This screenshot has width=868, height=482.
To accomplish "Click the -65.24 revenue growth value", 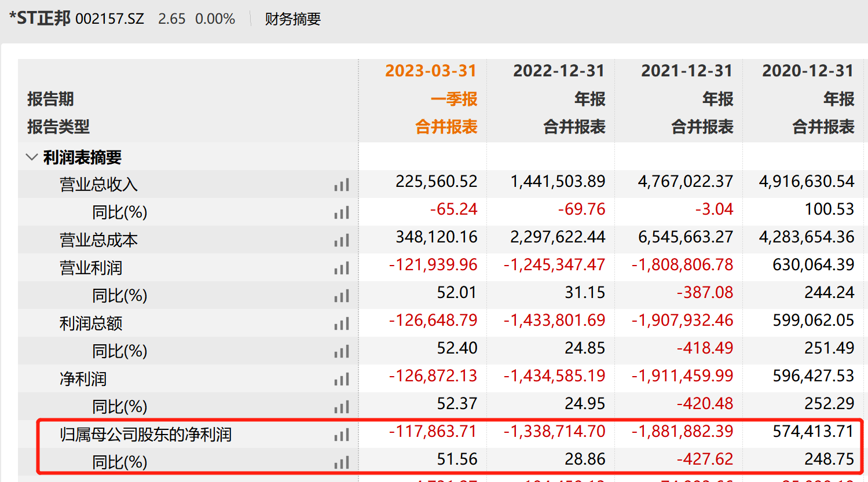I will [x=454, y=209].
